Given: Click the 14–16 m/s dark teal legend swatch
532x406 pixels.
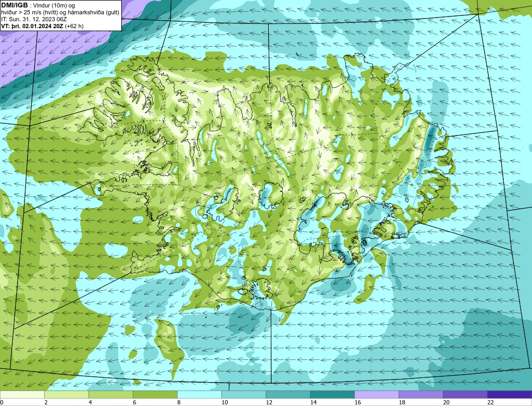Looking at the screenshot, I should tap(332, 394).
